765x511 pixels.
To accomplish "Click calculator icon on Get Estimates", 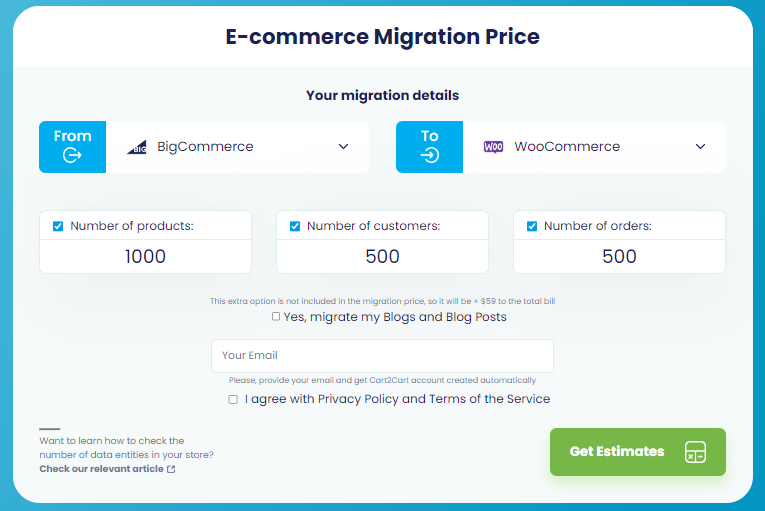I will click(695, 452).
